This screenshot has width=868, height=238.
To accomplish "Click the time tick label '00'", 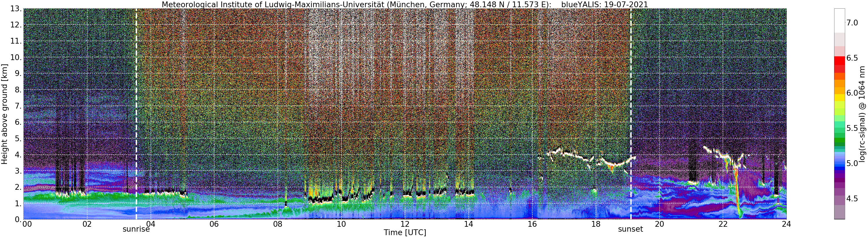I will pos(27,224).
